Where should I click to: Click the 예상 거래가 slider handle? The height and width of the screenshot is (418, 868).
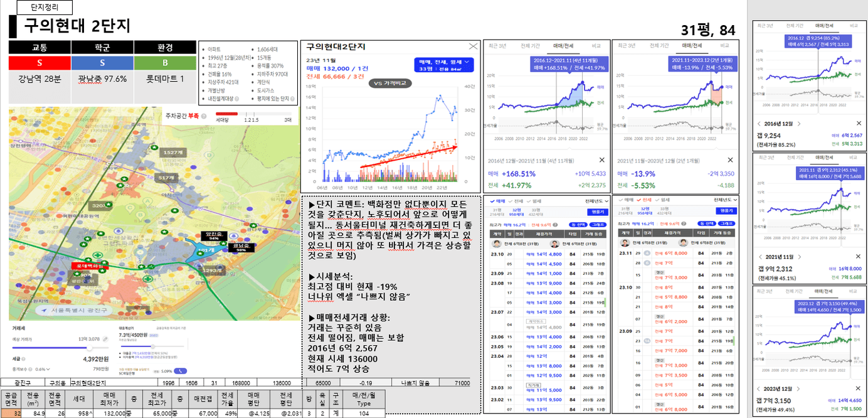89,348
